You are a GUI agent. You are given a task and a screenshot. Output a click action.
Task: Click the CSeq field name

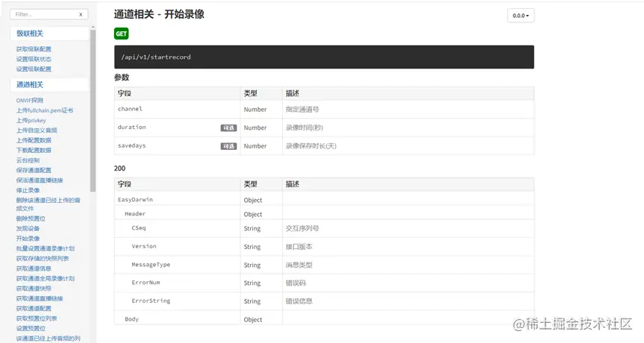[x=139, y=227]
